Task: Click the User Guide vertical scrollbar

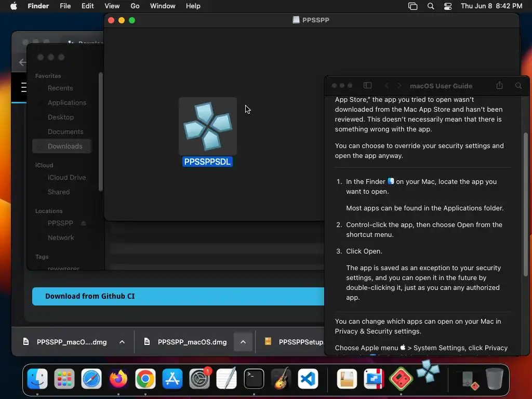Action: (x=526, y=204)
